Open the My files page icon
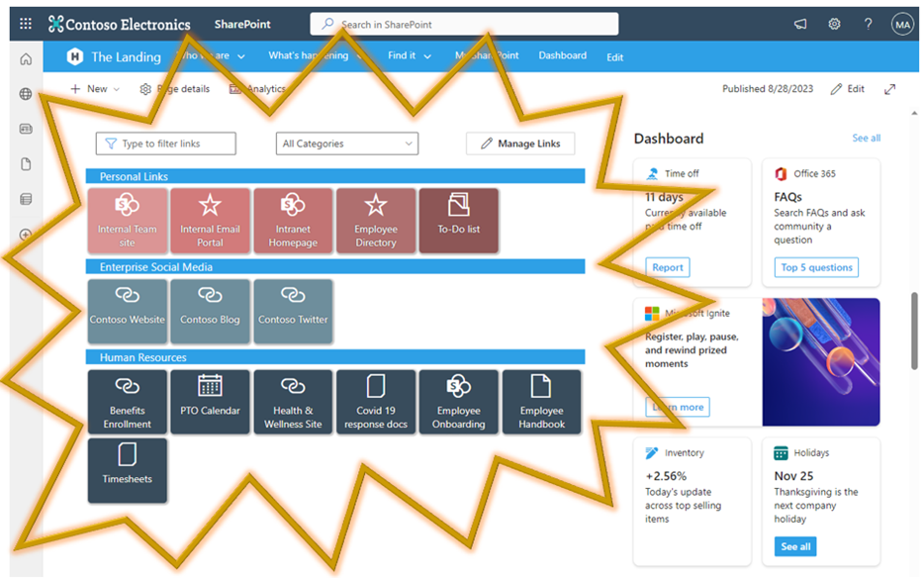This screenshot has height=578, width=924. (x=26, y=164)
